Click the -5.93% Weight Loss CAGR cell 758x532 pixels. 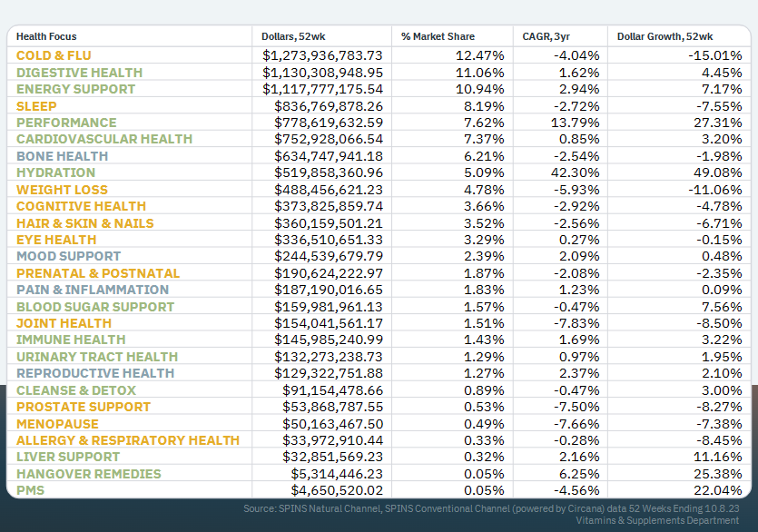[x=576, y=190]
